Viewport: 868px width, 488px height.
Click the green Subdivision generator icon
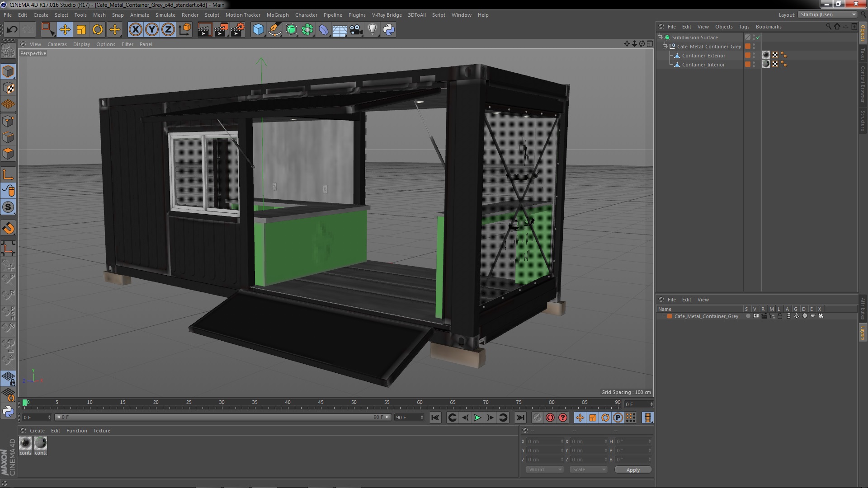tap(291, 30)
